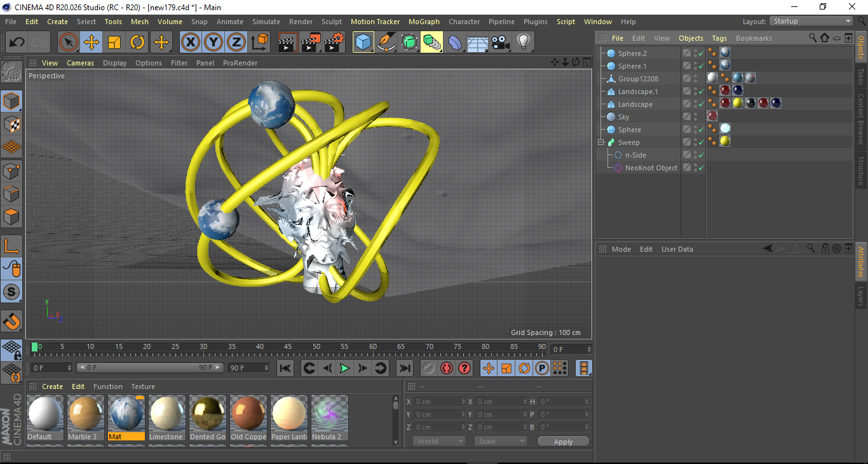This screenshot has width=868, height=464.
Task: Toggle Y axis lock
Action: [x=214, y=43]
